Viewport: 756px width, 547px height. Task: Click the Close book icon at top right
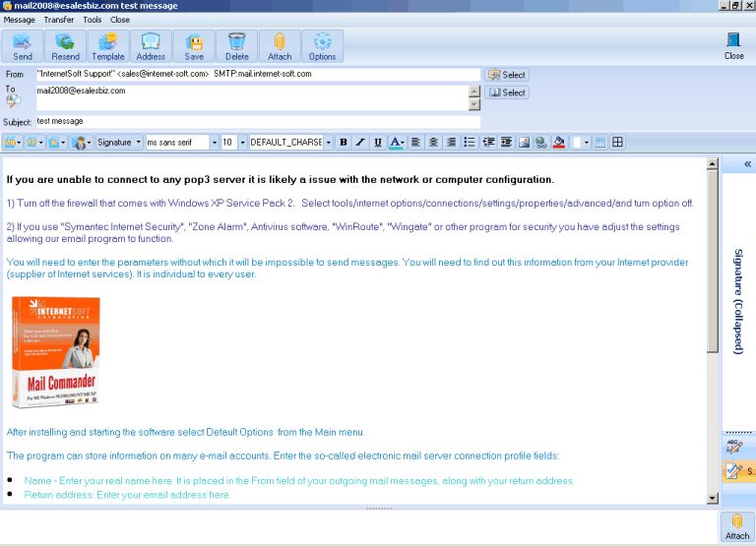tap(733, 46)
